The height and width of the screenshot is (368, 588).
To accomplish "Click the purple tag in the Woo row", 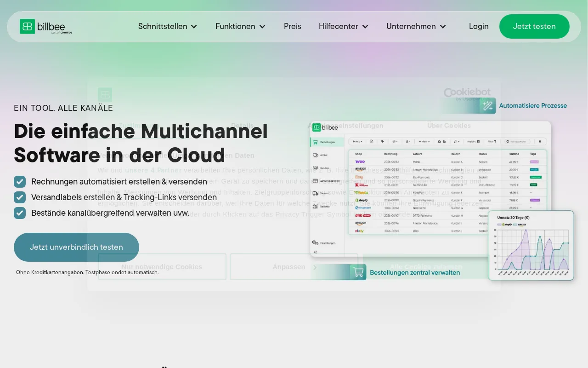I will [x=534, y=162].
